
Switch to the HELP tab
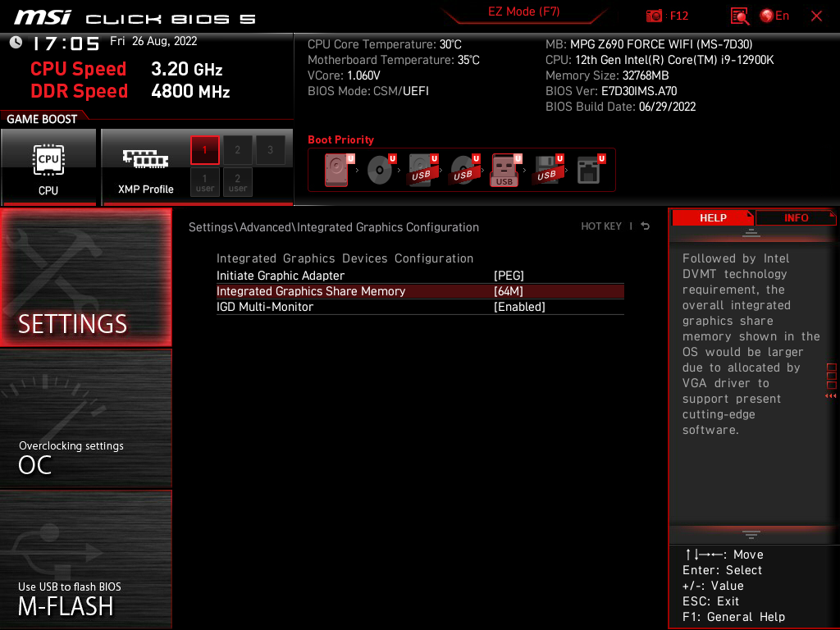(x=713, y=217)
